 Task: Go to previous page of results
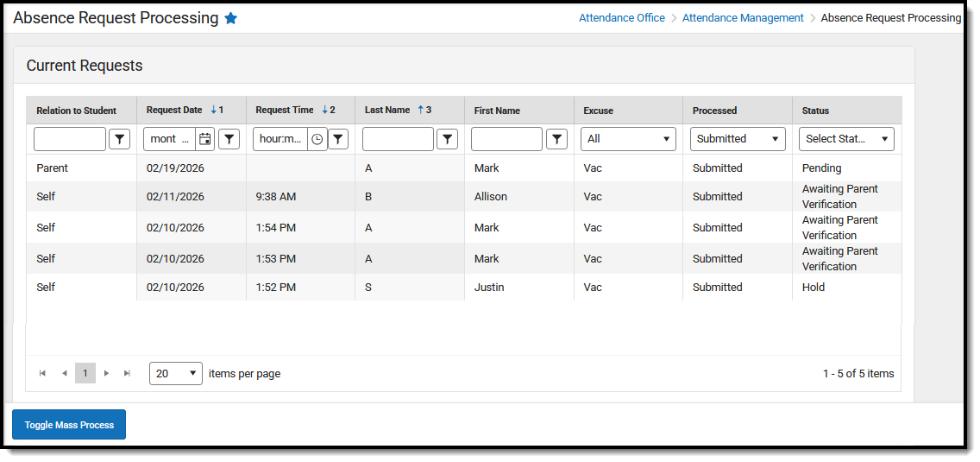64,373
